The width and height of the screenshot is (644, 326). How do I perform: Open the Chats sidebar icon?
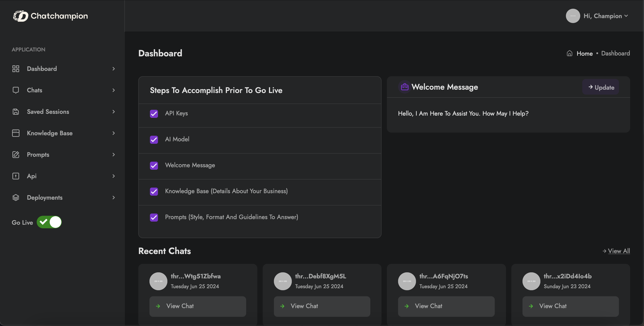(x=16, y=90)
